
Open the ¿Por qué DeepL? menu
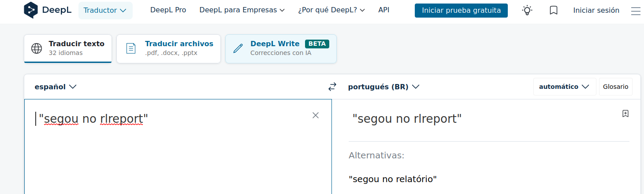331,10
